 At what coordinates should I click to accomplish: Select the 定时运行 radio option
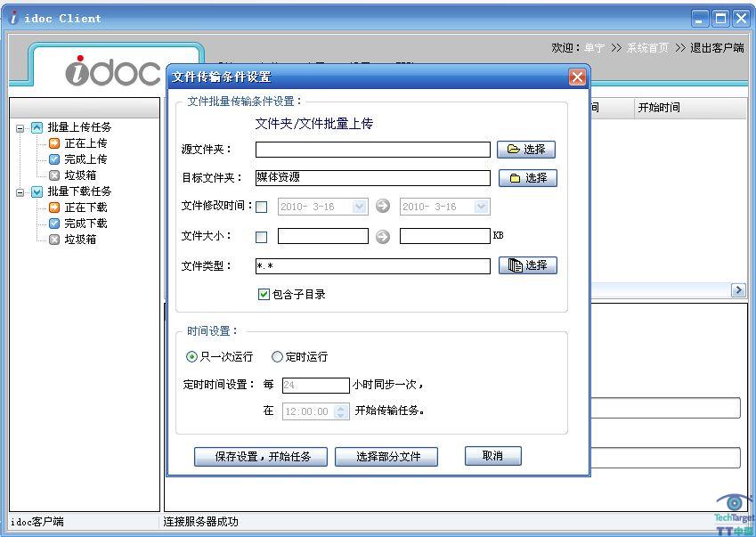[x=277, y=357]
